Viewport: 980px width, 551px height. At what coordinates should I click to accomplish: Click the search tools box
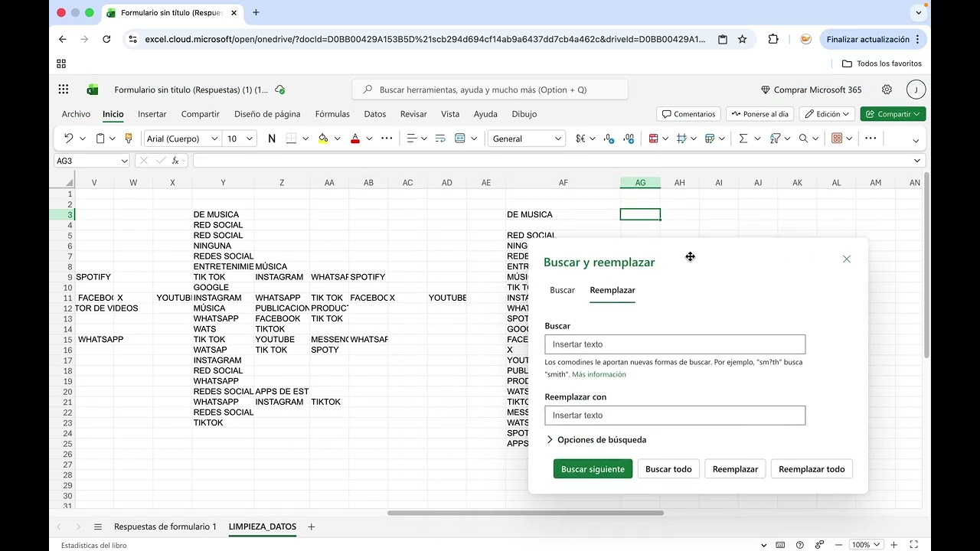[490, 90]
